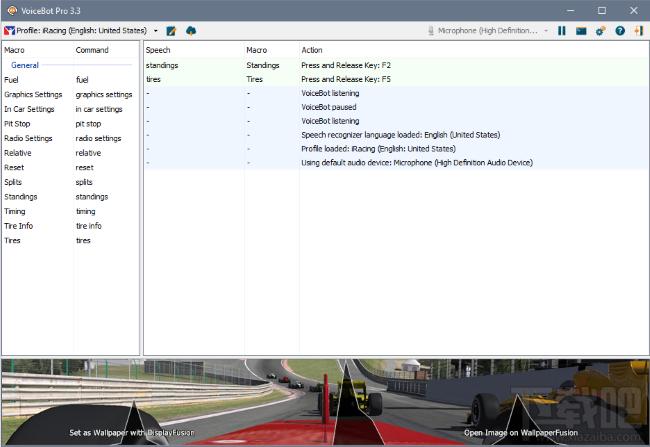This screenshot has width=650, height=447.
Task: Click the 'graphics settings' command text
Action: 104,95
